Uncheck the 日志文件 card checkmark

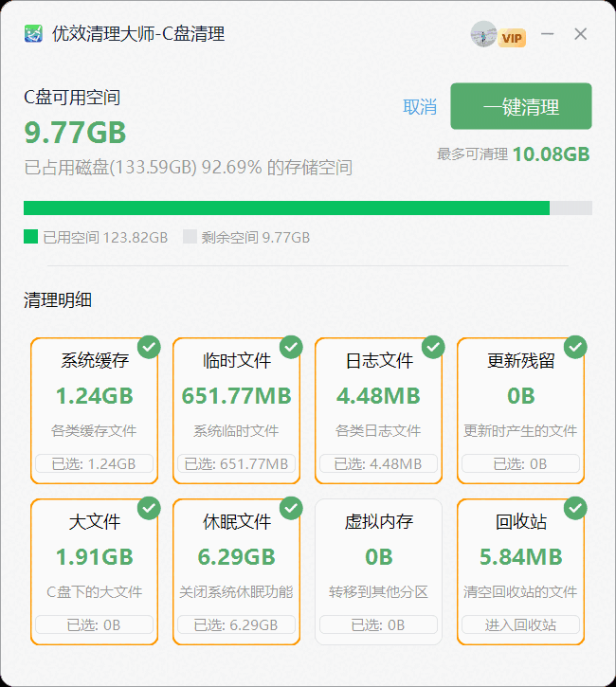tap(433, 347)
